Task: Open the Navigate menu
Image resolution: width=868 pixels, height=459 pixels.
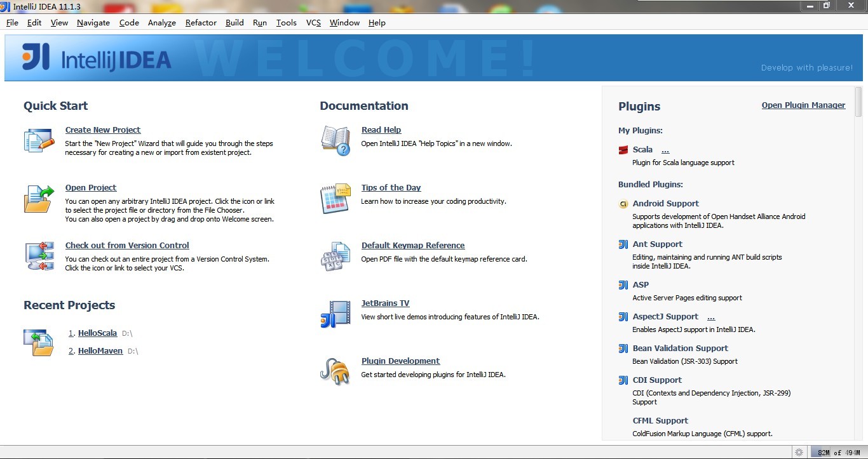Action: [93, 23]
